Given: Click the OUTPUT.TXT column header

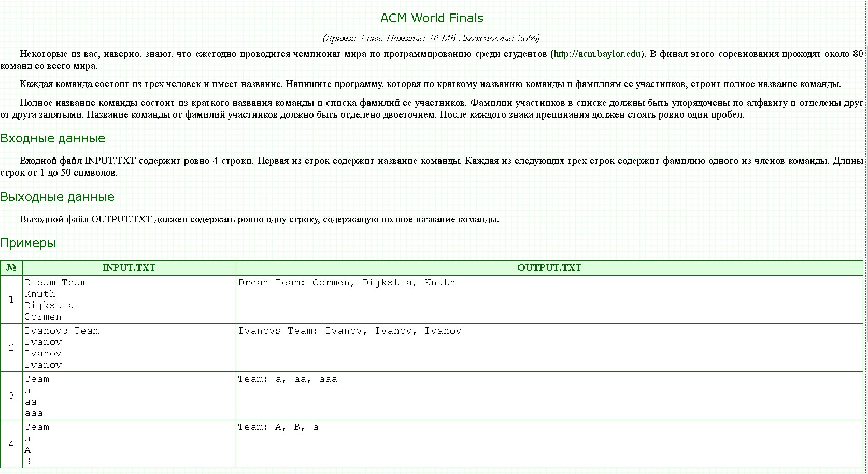Looking at the screenshot, I should [x=549, y=268].
